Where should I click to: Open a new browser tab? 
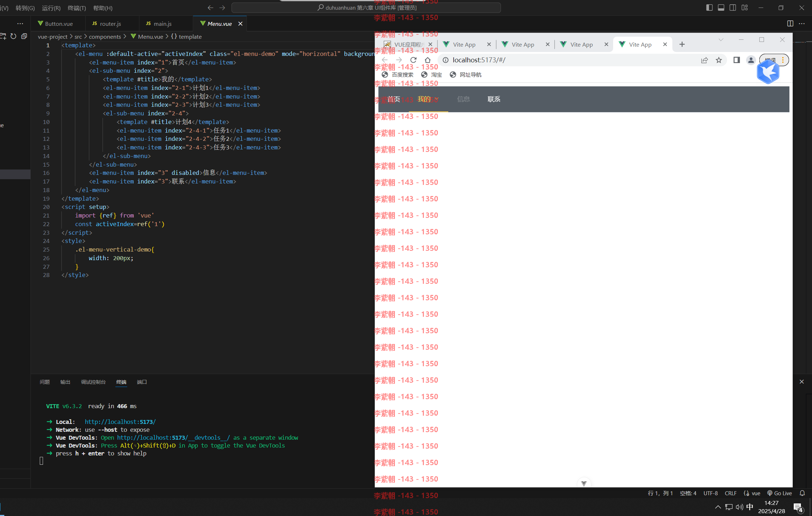point(682,44)
